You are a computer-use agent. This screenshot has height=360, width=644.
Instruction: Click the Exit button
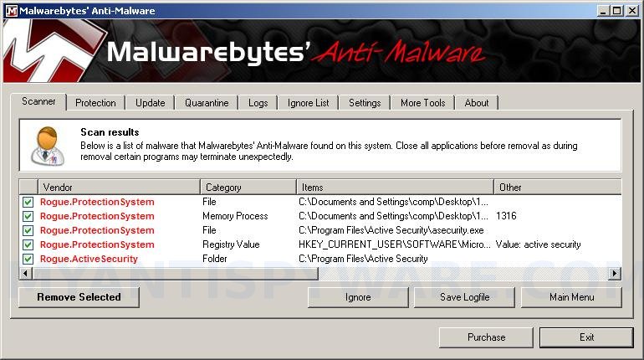coord(586,337)
